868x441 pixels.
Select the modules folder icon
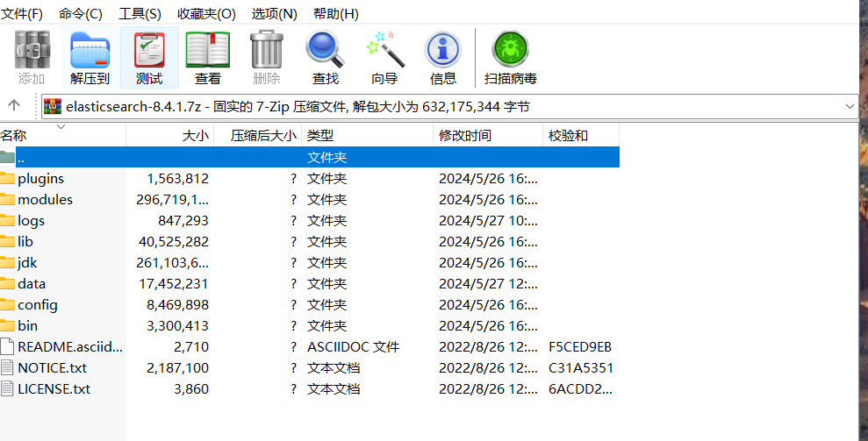coord(7,199)
